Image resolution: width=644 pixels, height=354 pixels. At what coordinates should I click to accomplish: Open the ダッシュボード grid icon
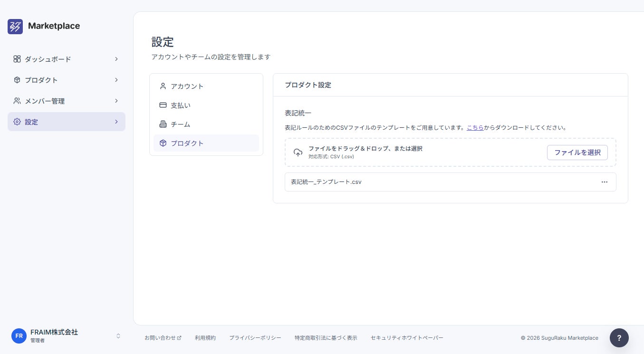pyautogui.click(x=17, y=59)
